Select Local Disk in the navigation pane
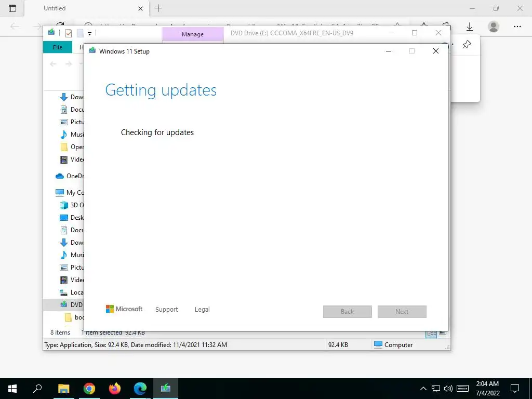 pos(72,292)
